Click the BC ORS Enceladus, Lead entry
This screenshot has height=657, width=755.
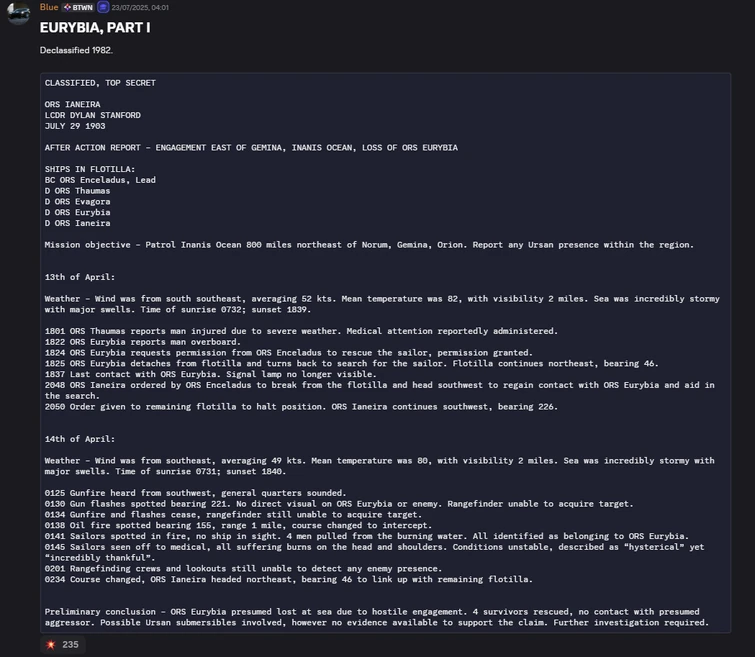click(x=100, y=180)
